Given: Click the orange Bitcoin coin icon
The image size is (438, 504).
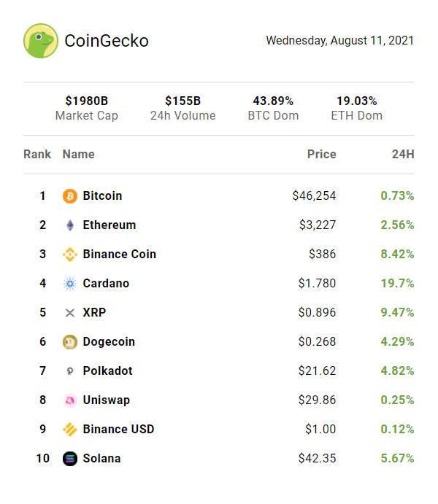Looking at the screenshot, I should coord(70,196).
